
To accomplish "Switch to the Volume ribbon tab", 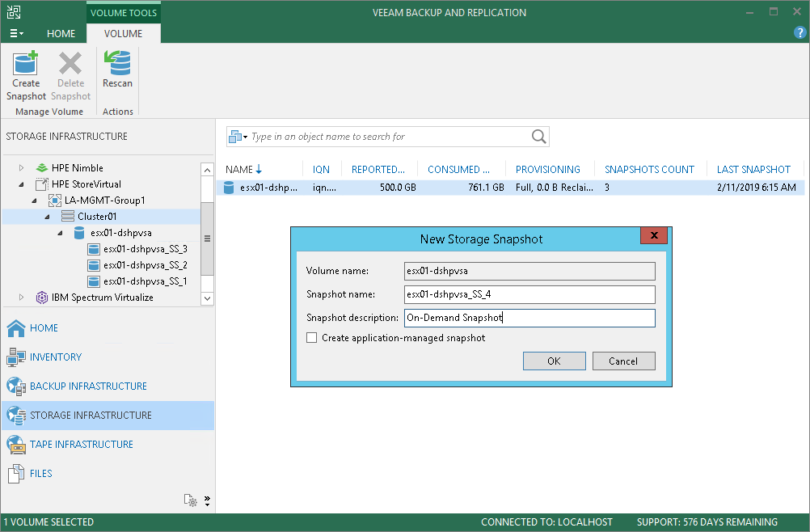I will point(123,34).
